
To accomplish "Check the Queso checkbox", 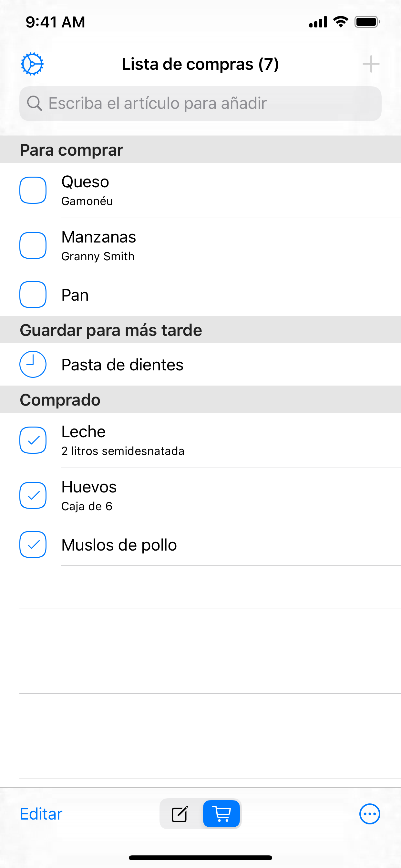I will pyautogui.click(x=33, y=191).
